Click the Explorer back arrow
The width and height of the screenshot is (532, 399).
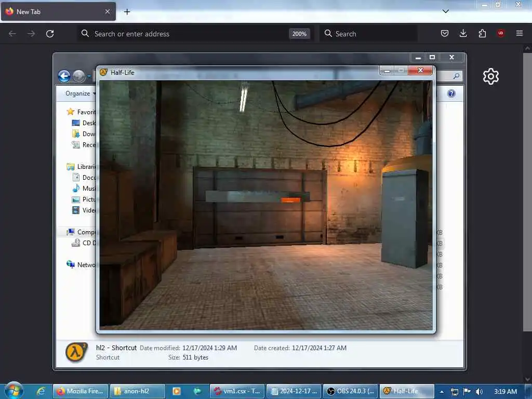tap(64, 76)
